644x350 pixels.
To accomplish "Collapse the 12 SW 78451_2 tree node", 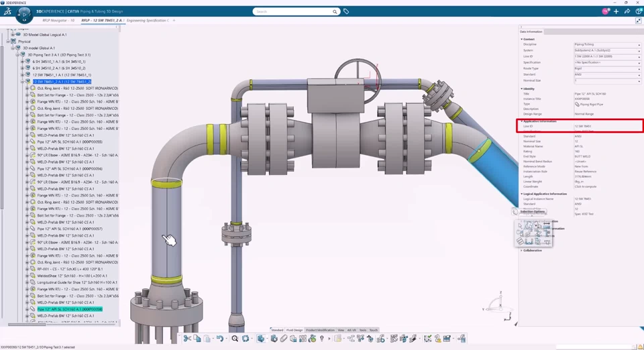I will [23, 82].
